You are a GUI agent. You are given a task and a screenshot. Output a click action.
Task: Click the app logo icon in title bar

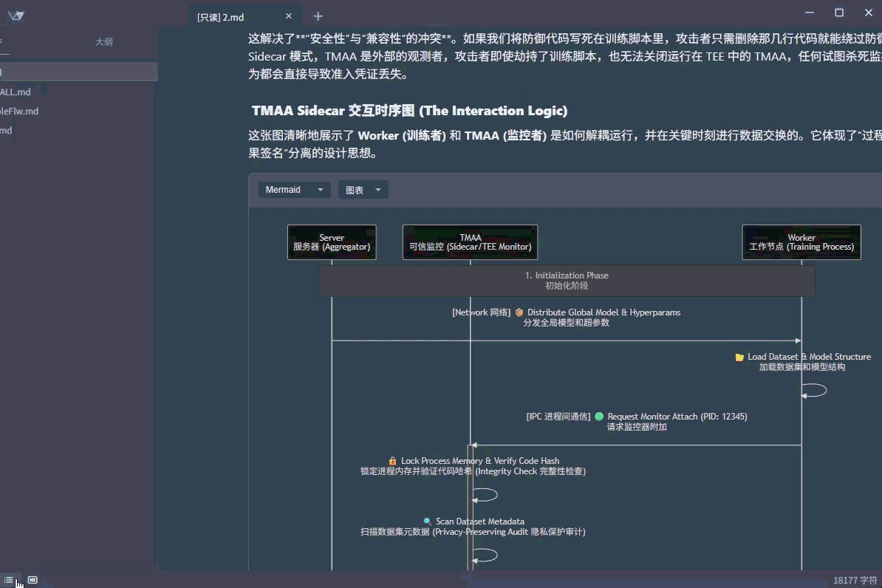tap(16, 16)
